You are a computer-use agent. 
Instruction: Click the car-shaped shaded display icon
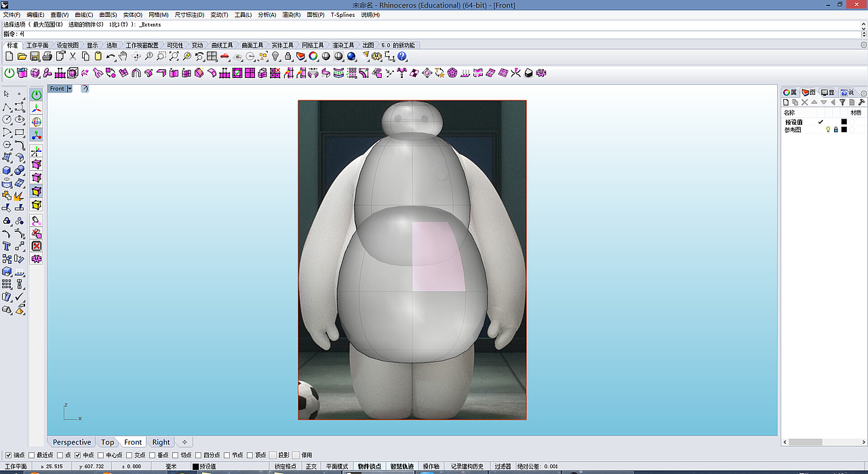point(224,56)
